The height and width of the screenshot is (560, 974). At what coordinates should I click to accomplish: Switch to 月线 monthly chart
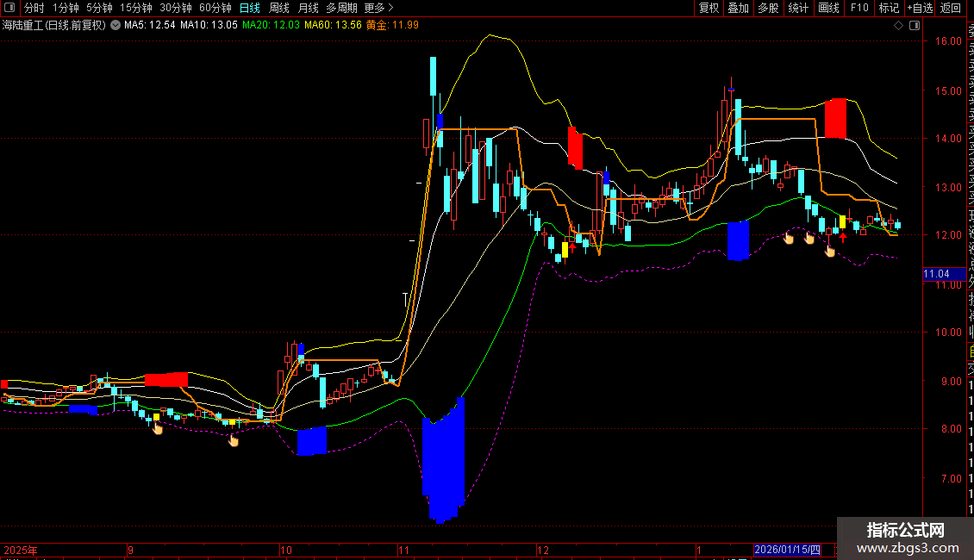click(308, 8)
